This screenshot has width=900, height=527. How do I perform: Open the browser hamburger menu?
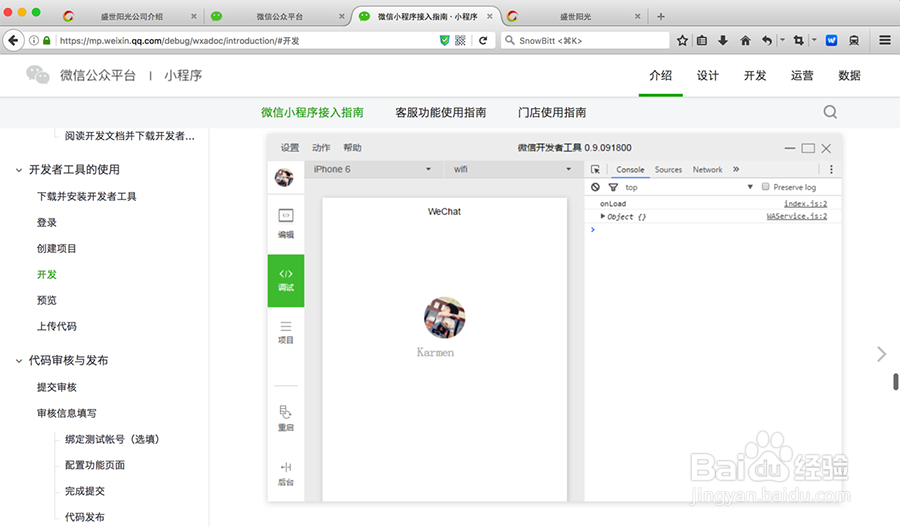point(885,40)
